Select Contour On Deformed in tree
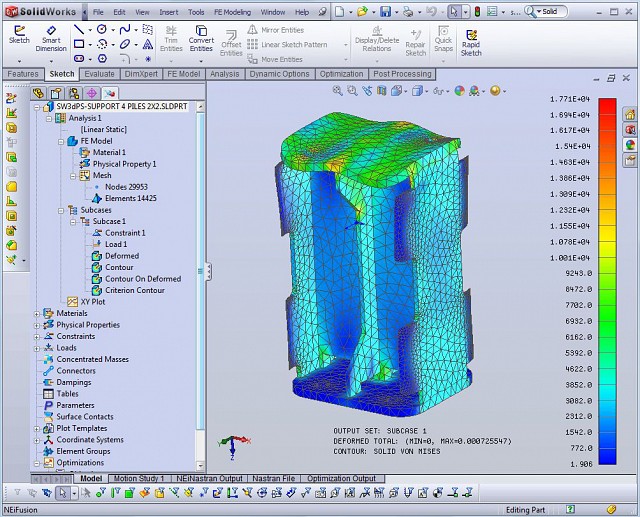 click(143, 279)
